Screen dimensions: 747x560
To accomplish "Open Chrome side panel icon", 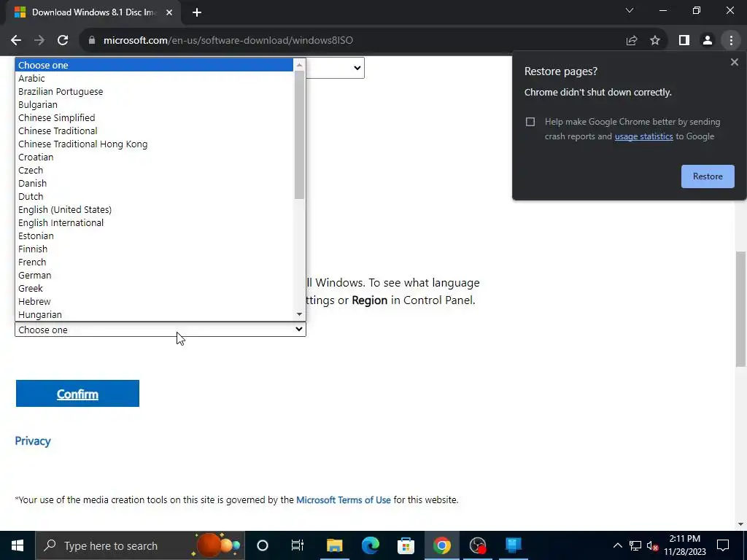I will click(684, 41).
